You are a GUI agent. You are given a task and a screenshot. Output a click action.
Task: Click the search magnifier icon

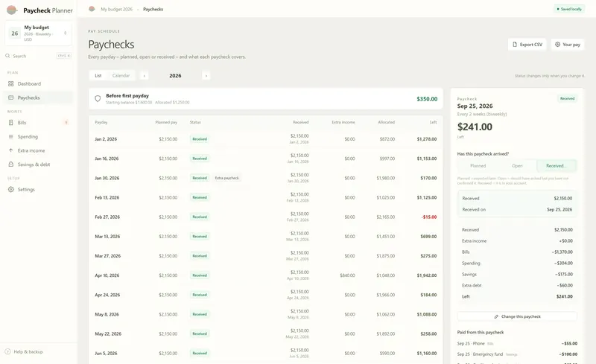click(x=7, y=56)
